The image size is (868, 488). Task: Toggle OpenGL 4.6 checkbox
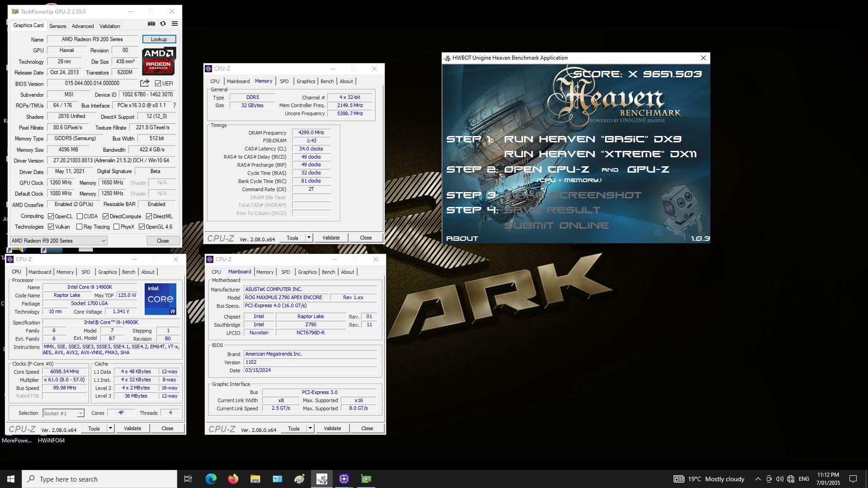coord(142,227)
